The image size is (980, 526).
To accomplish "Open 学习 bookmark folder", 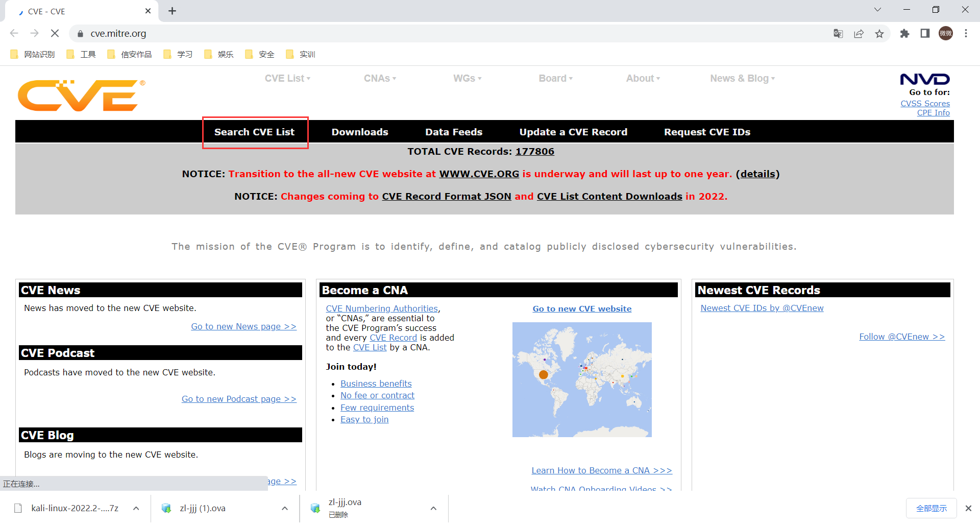I will (178, 54).
